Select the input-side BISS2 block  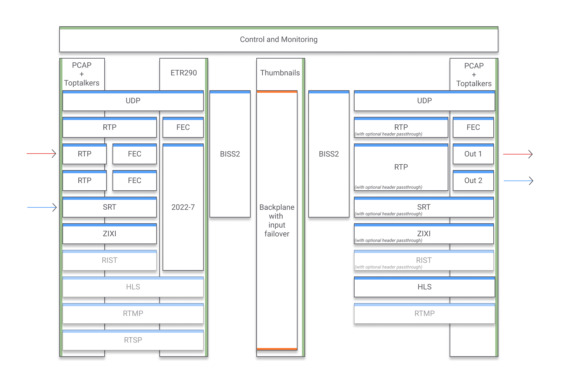point(230,154)
